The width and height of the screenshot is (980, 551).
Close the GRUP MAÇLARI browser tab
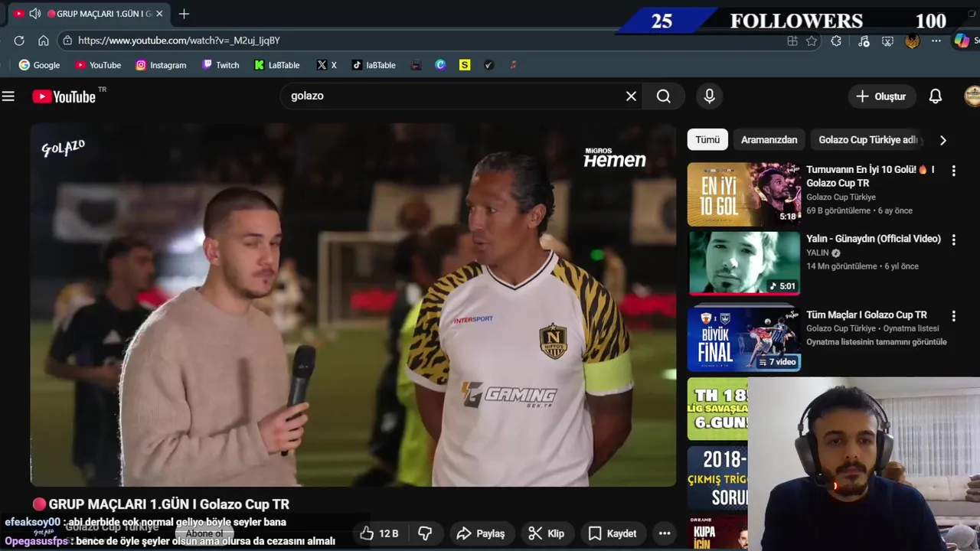click(159, 14)
